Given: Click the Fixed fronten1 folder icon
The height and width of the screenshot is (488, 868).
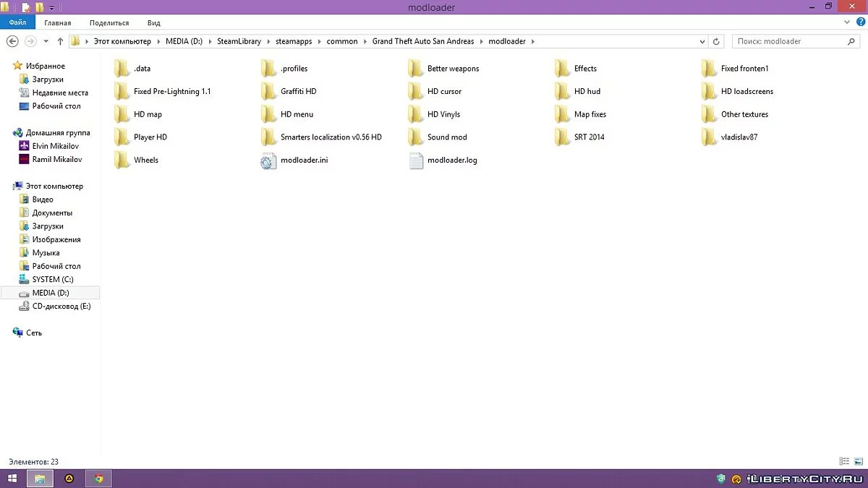Looking at the screenshot, I should pyautogui.click(x=709, y=69).
